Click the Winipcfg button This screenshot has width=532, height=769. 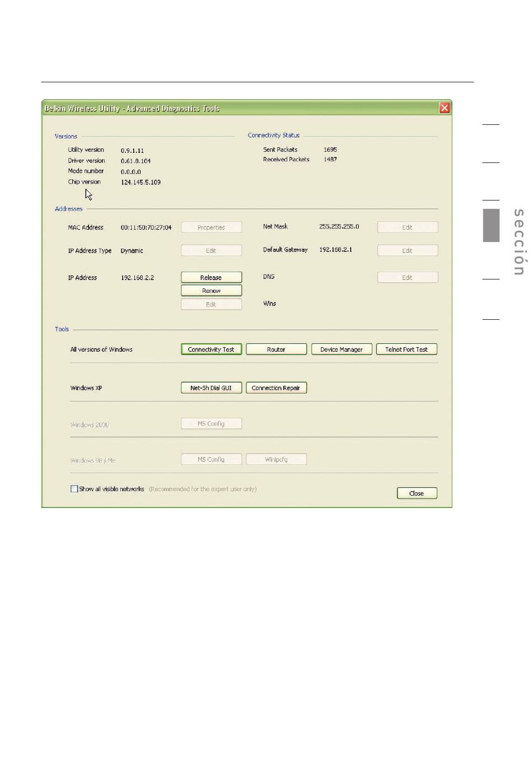coord(276,459)
